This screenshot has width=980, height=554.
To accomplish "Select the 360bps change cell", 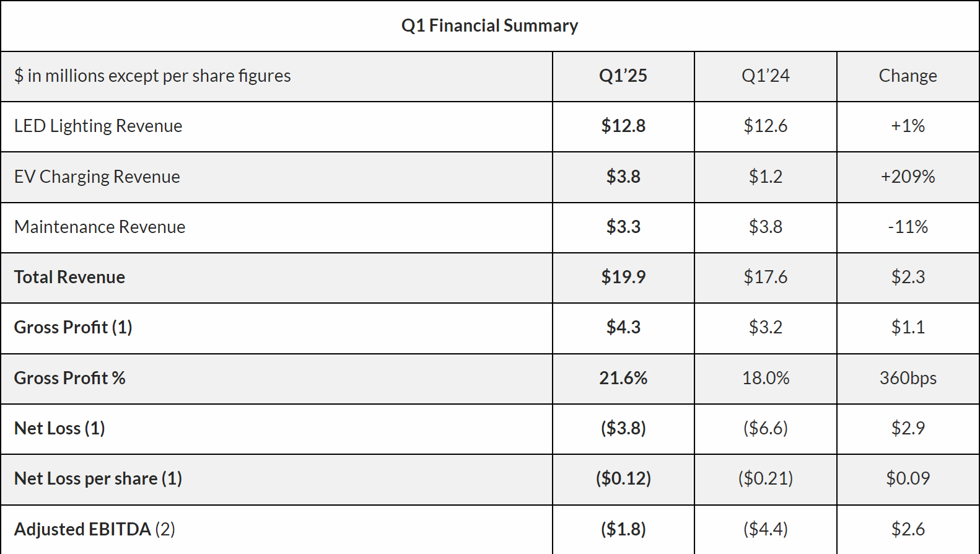I will click(908, 378).
